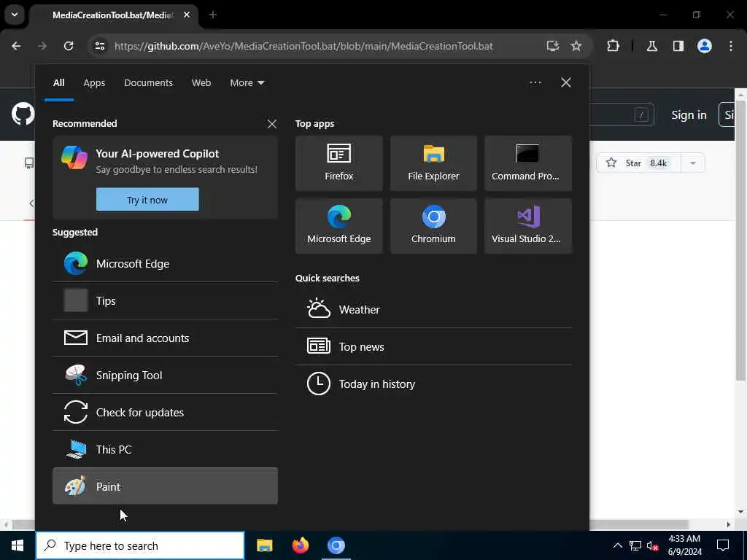
Task: Open search panel options ellipsis
Action: tap(535, 82)
